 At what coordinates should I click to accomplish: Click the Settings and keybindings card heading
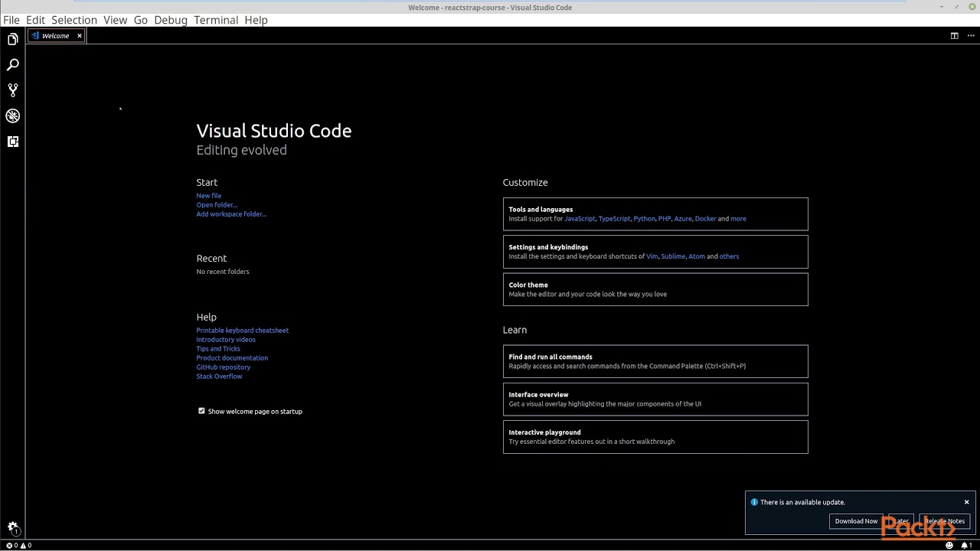548,247
